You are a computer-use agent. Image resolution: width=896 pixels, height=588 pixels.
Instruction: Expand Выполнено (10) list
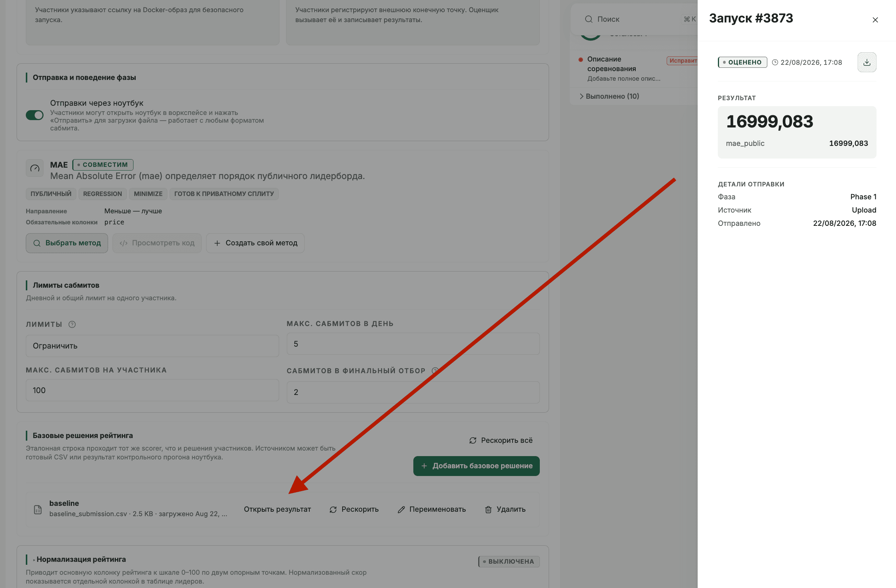pos(609,96)
